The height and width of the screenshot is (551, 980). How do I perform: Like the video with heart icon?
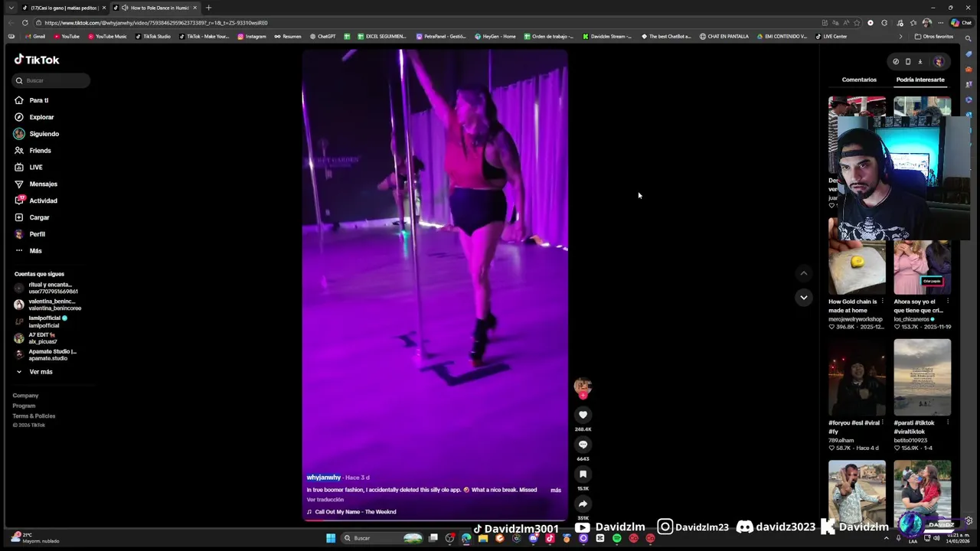(x=583, y=415)
